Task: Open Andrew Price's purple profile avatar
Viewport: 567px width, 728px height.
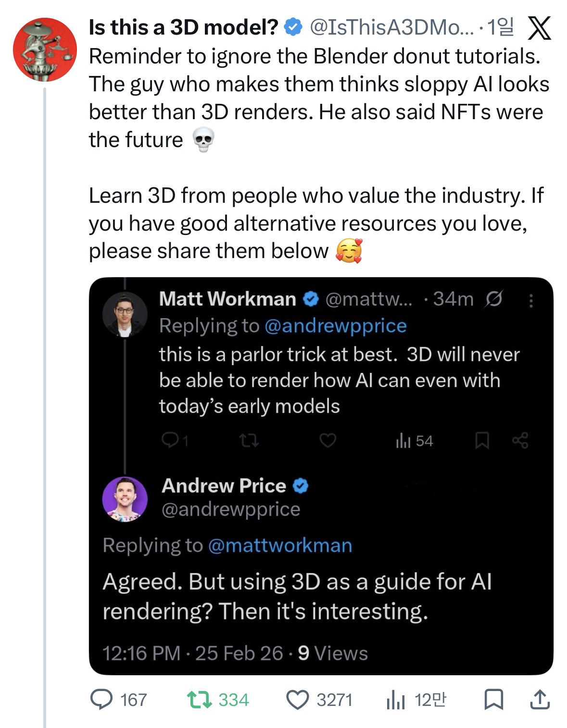Action: [x=125, y=498]
